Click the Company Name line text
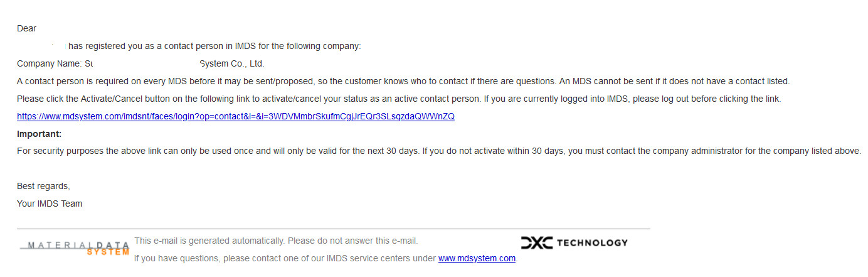Viewport: 868px width, 277px height. 140,63
